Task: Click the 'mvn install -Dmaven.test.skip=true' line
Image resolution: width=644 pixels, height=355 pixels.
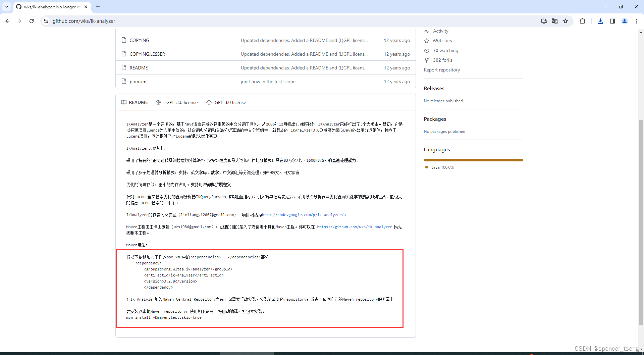Action: [x=164, y=317]
